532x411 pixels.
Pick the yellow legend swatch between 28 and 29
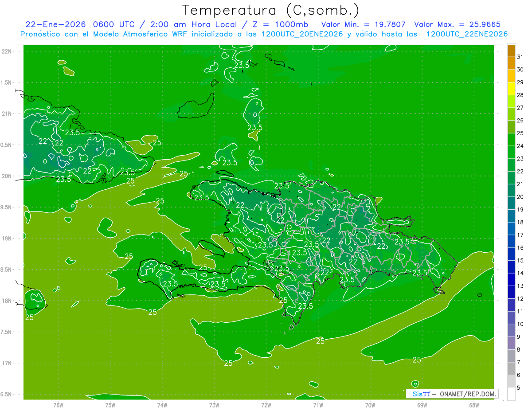click(511, 89)
